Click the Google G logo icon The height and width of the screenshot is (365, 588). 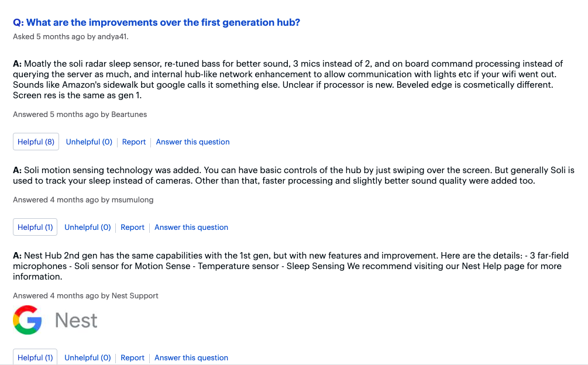(x=27, y=319)
